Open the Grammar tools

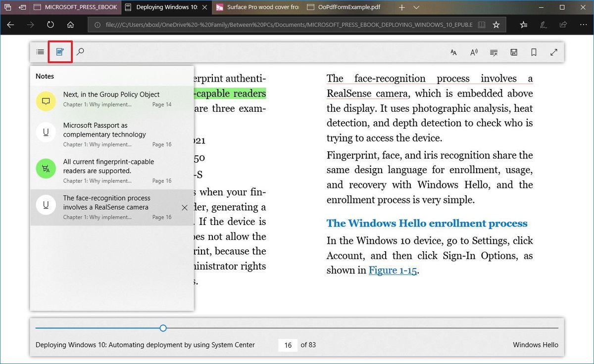494,51
